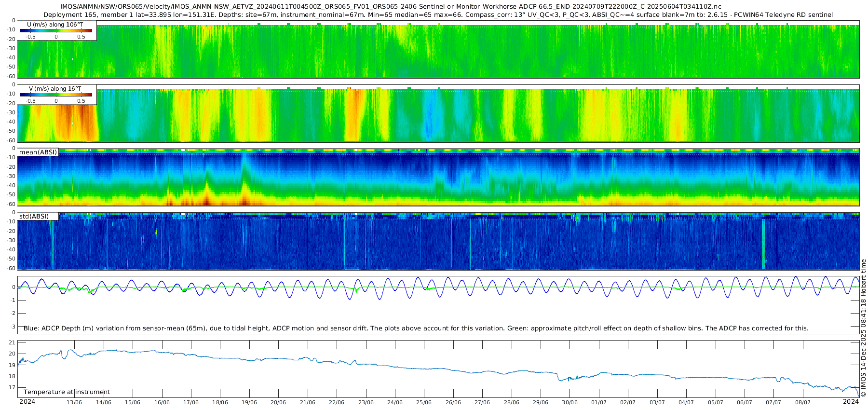Screen dimensions: 868x410
Task: Click the 13/06 date tick label
Action: 74,402
